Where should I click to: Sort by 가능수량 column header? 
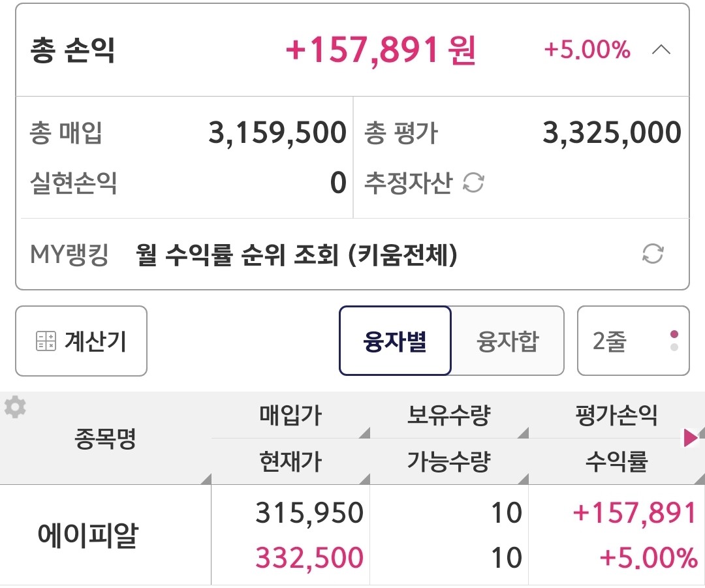[448, 462]
